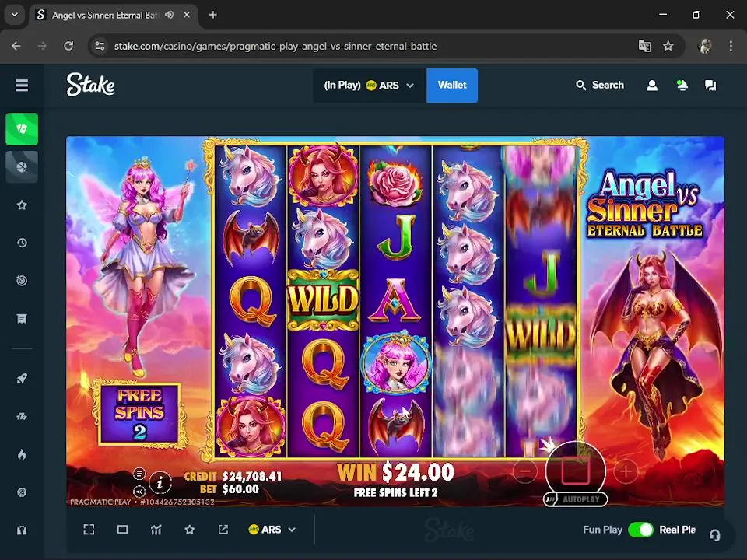The image size is (747, 560).
Task: Open the tab search dropdown arrow
Action: click(x=15, y=15)
